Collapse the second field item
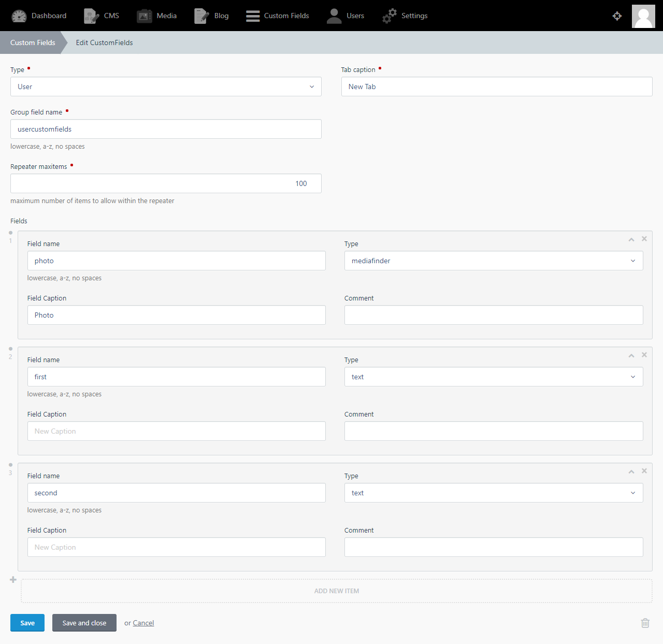 pos(631,471)
